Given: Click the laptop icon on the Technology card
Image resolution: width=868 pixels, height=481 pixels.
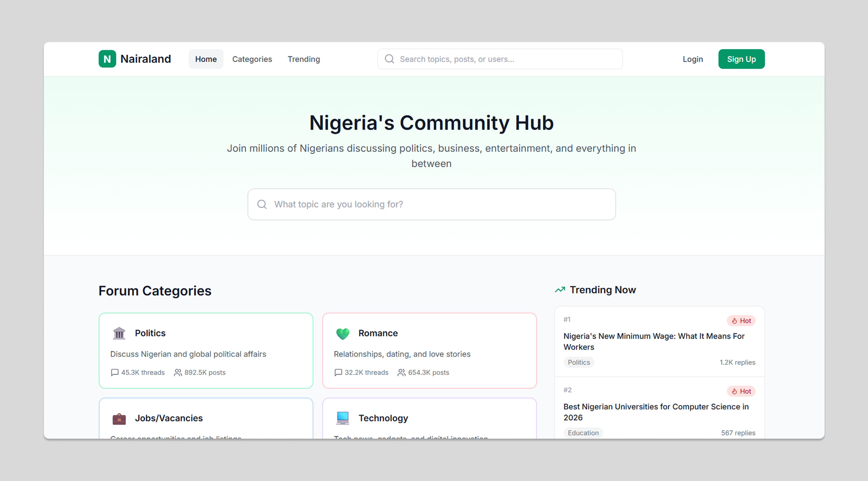Looking at the screenshot, I should [343, 418].
